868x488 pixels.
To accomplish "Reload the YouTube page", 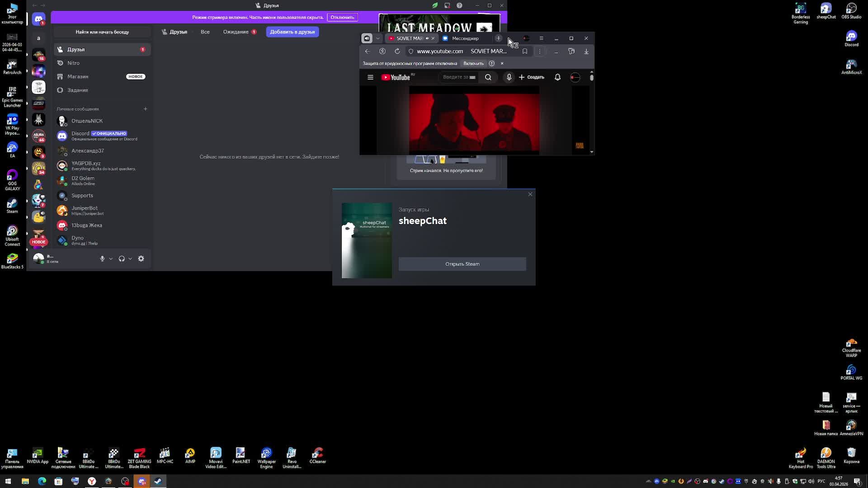I will tap(397, 51).
